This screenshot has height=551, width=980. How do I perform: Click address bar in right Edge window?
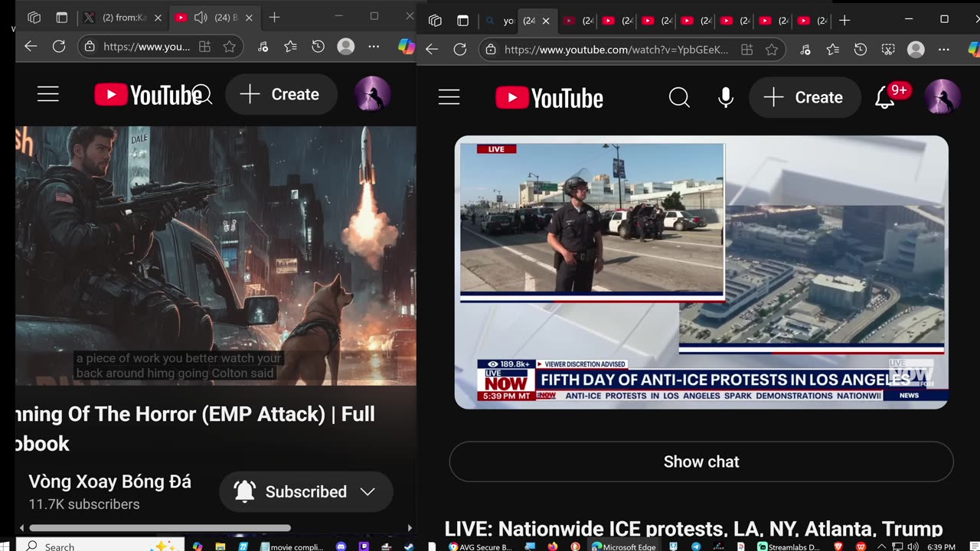point(616,50)
